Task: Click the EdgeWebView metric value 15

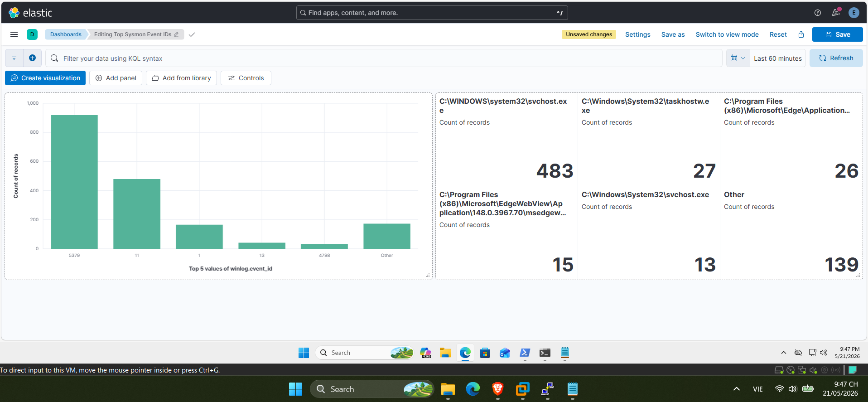Action: (x=563, y=265)
